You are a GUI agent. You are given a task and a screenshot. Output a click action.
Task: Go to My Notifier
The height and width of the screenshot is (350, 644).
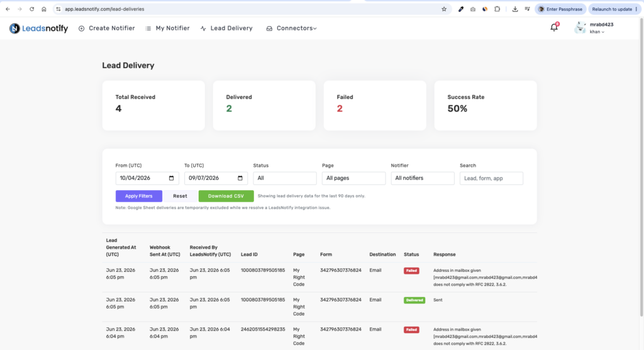click(167, 28)
